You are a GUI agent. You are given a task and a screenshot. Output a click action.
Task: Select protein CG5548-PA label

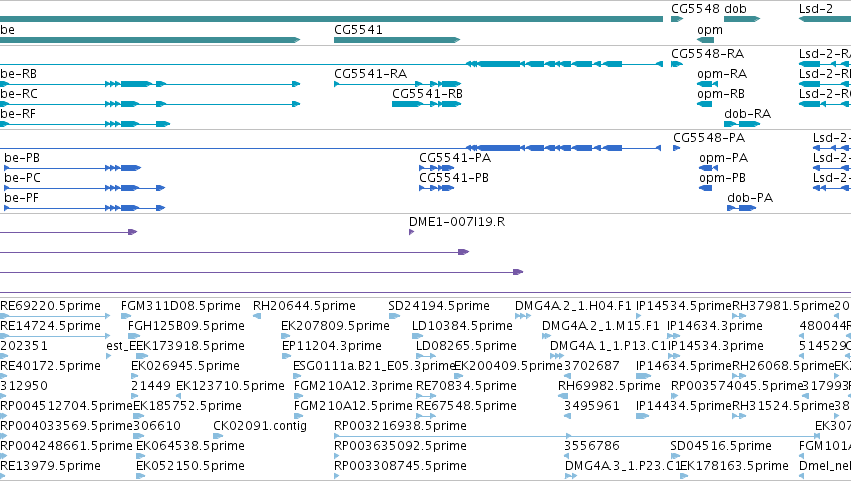709,138
